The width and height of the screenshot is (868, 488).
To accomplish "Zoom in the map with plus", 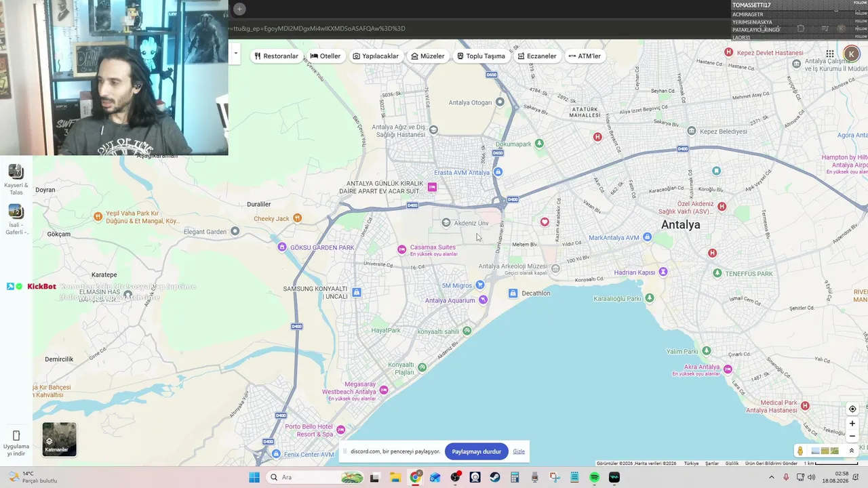I will pyautogui.click(x=852, y=424).
